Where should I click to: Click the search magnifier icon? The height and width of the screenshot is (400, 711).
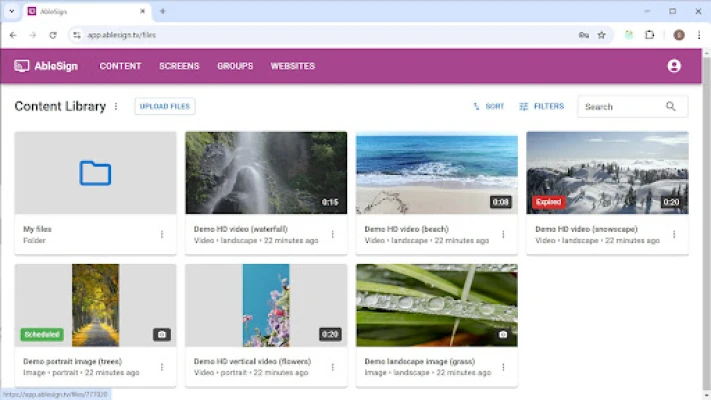coord(671,106)
